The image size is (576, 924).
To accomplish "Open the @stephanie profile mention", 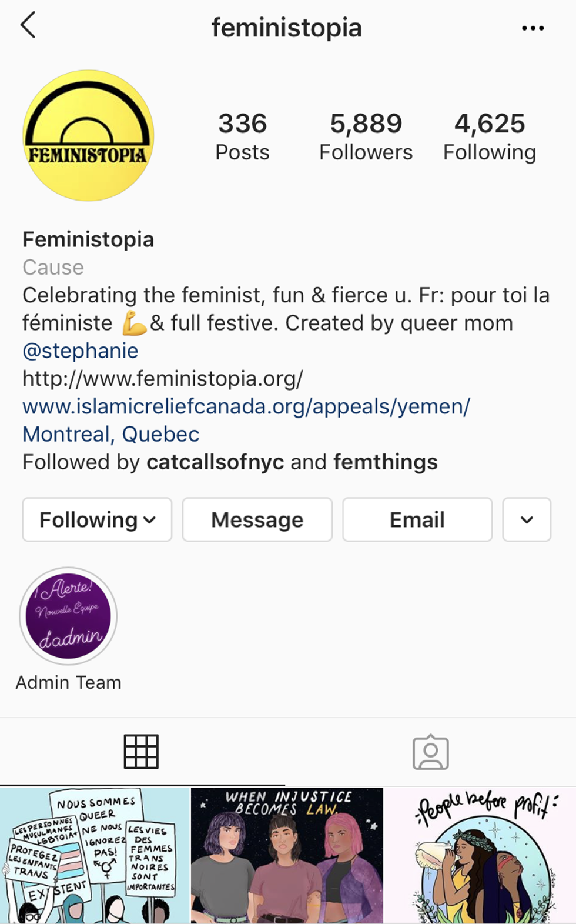I will point(81,351).
